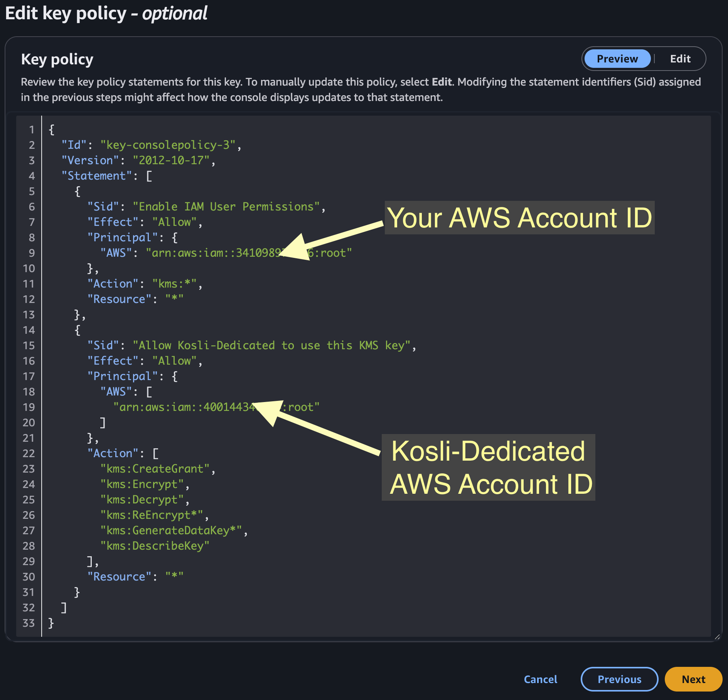Click the "kms:Decrypt" action
This screenshot has width=728, height=700.
(x=142, y=500)
